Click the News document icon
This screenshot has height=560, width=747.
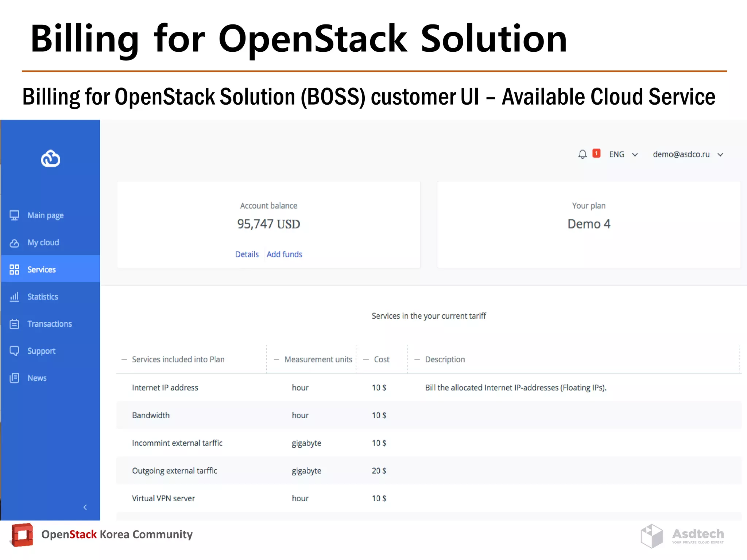[x=14, y=378]
